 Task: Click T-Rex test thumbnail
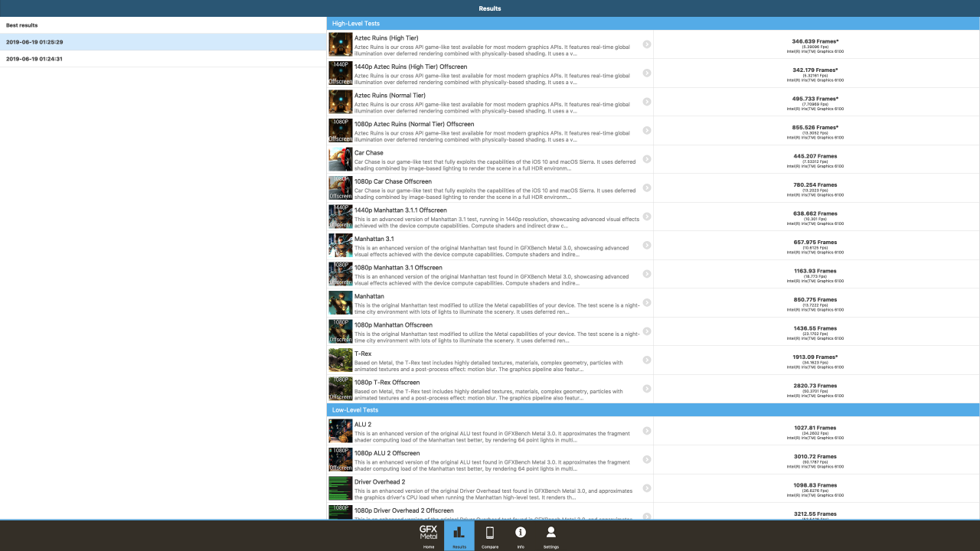(341, 360)
